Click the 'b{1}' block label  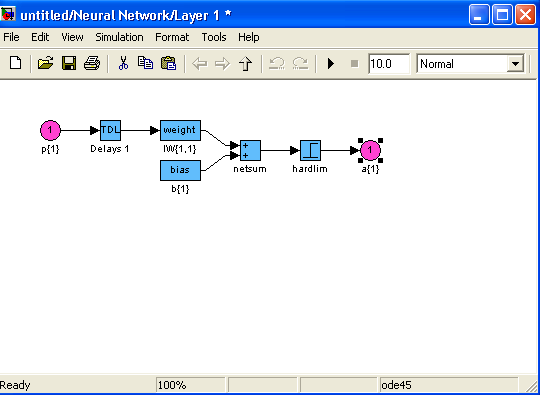point(180,189)
